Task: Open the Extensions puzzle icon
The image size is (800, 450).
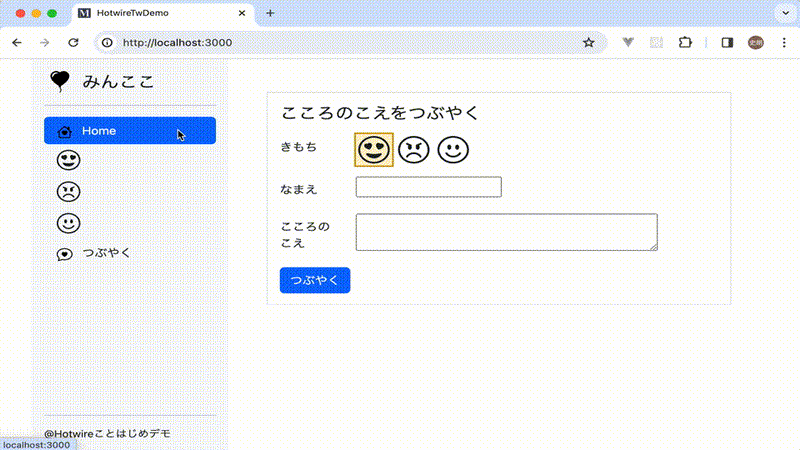Action: [x=685, y=42]
